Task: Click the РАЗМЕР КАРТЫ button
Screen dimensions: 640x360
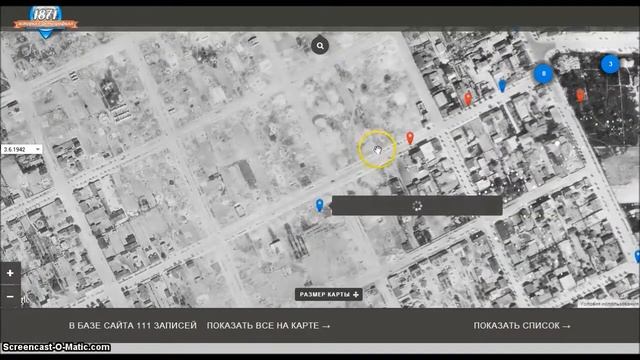Action: pyautogui.click(x=329, y=294)
